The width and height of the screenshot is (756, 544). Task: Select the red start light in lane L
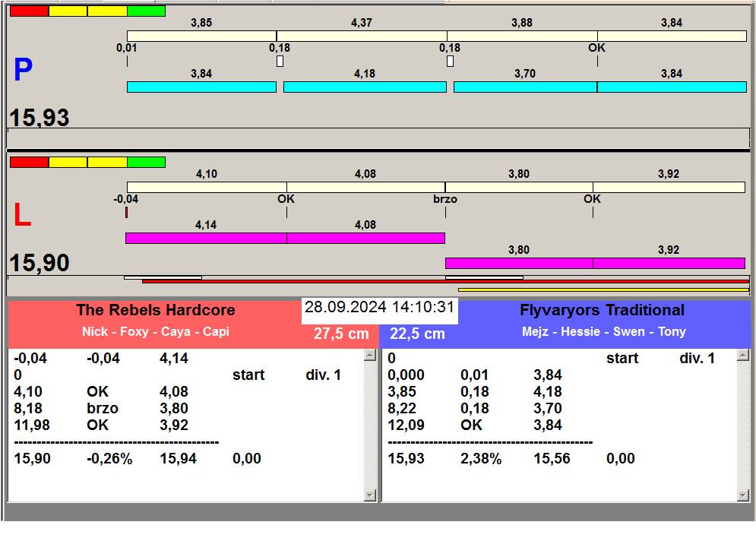(29, 163)
